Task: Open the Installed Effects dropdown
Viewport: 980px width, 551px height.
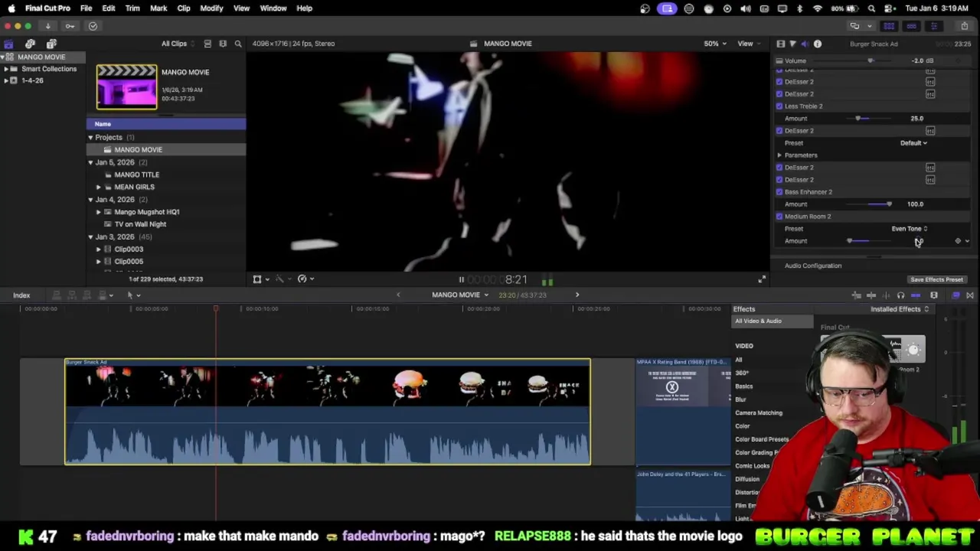Action: (x=900, y=309)
